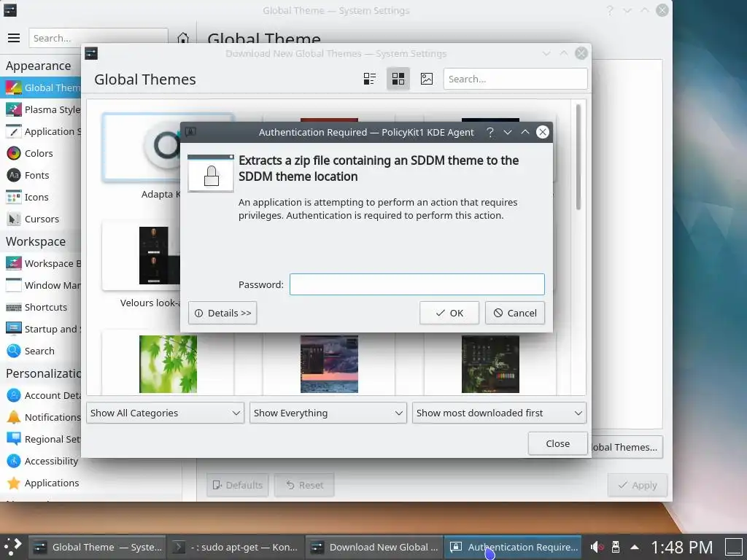The height and width of the screenshot is (560, 747).
Task: Switch to Authentication Required taskbar entry
Action: coord(513,547)
